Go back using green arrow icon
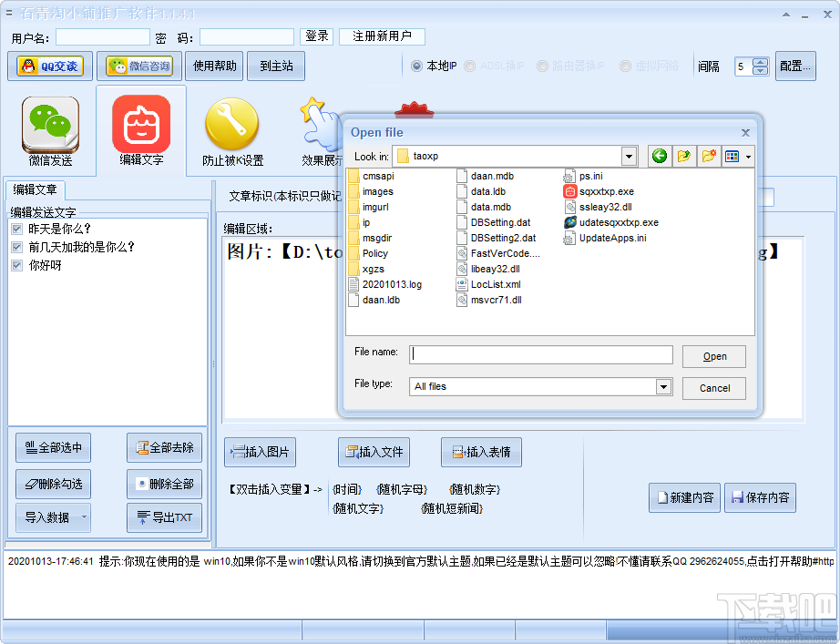This screenshot has height=644, width=840. (660, 156)
